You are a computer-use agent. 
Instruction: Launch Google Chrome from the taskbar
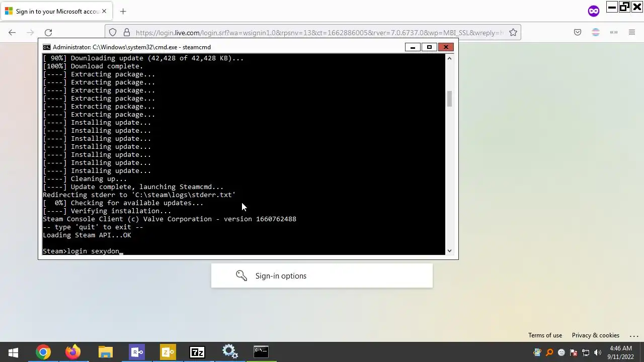pos(43,352)
